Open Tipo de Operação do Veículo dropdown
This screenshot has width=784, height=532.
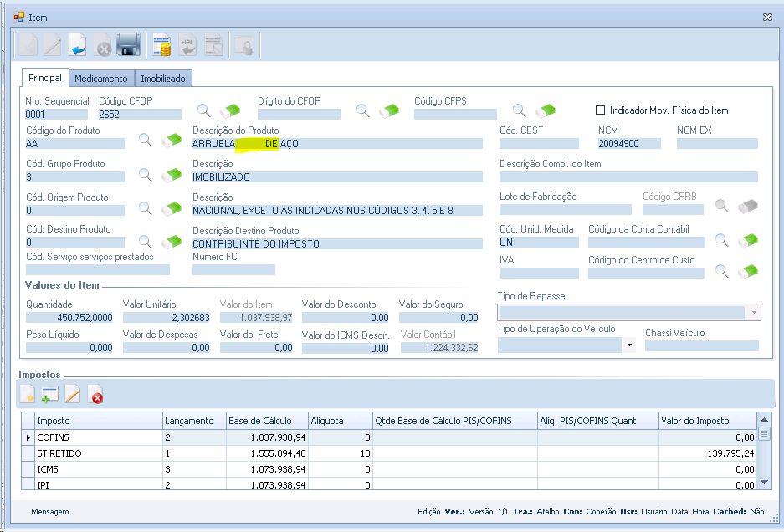(629, 345)
